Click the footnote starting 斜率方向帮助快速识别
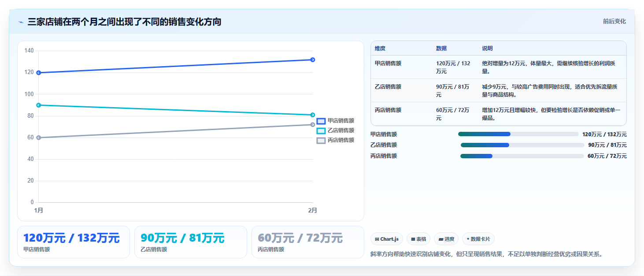Screen dimensions: 644x276 coord(486,254)
